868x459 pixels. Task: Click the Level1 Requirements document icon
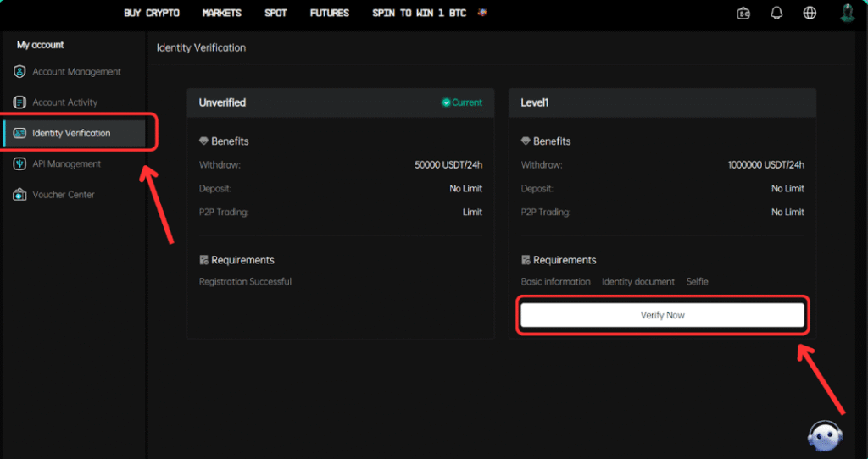coord(526,260)
